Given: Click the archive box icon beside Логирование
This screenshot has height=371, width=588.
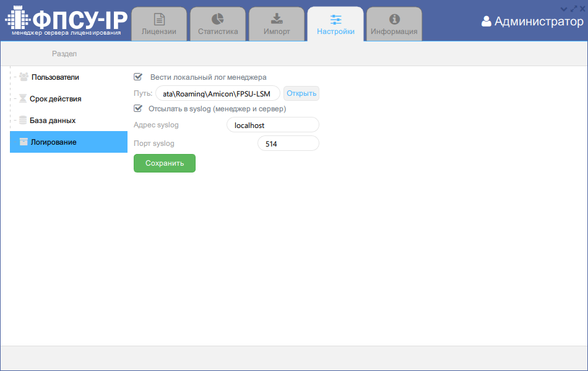Looking at the screenshot, I should point(24,142).
